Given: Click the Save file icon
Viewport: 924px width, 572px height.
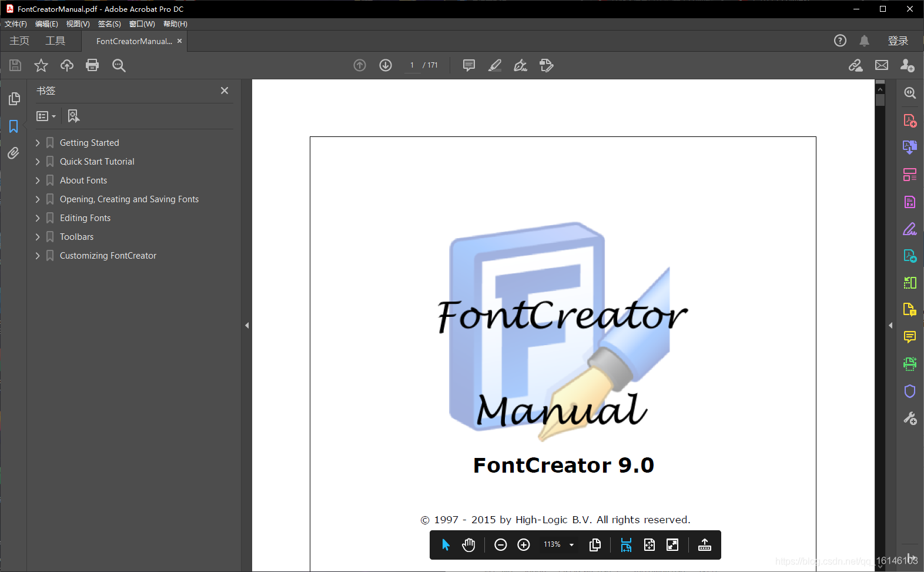Looking at the screenshot, I should (15, 65).
